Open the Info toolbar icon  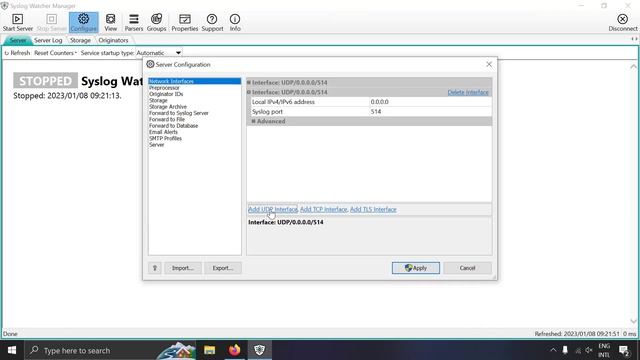click(235, 22)
